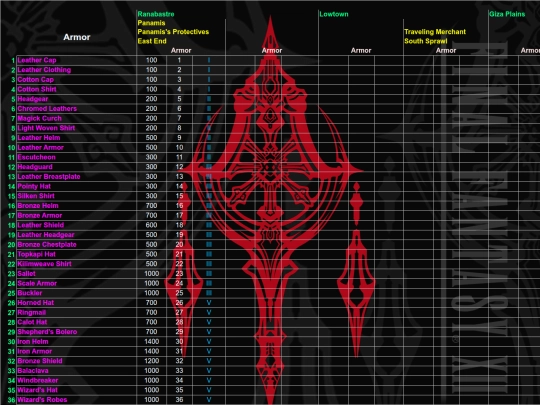Click the 1400 price in Iron Armor row
The height and width of the screenshot is (405, 540).
tap(152, 351)
